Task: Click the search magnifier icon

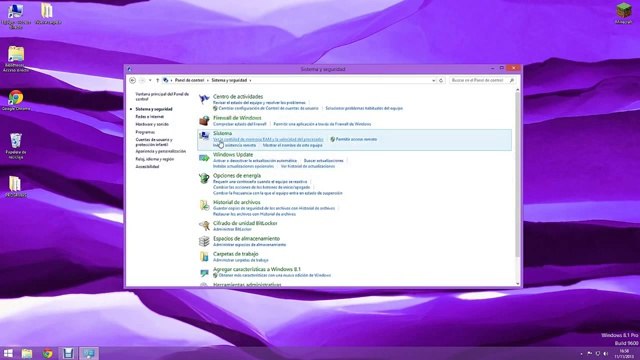Action: click(511, 80)
